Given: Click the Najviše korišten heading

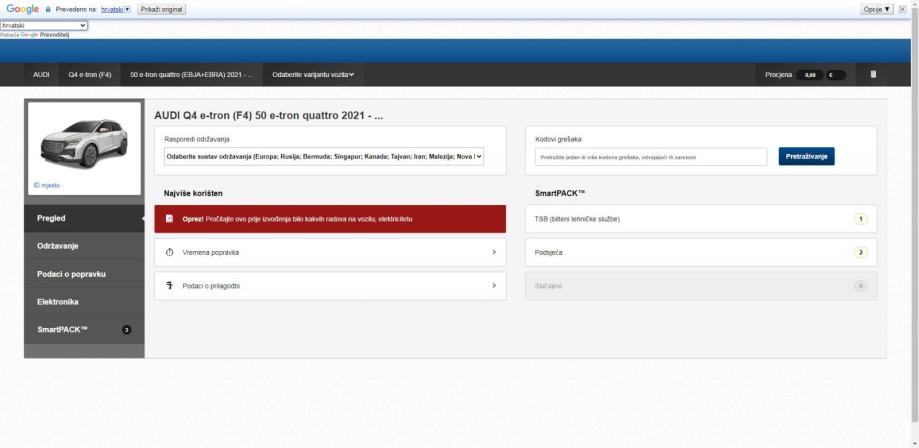Looking at the screenshot, I should coord(193,193).
